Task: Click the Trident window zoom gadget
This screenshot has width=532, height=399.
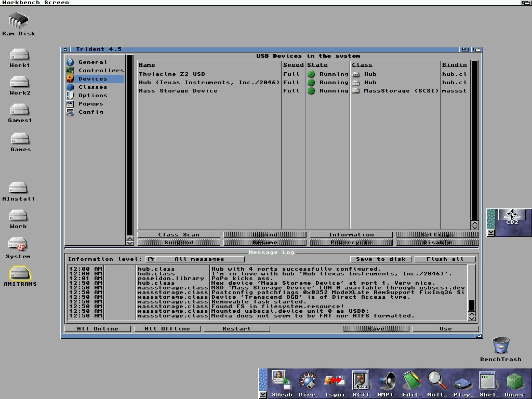Action: click(465, 49)
